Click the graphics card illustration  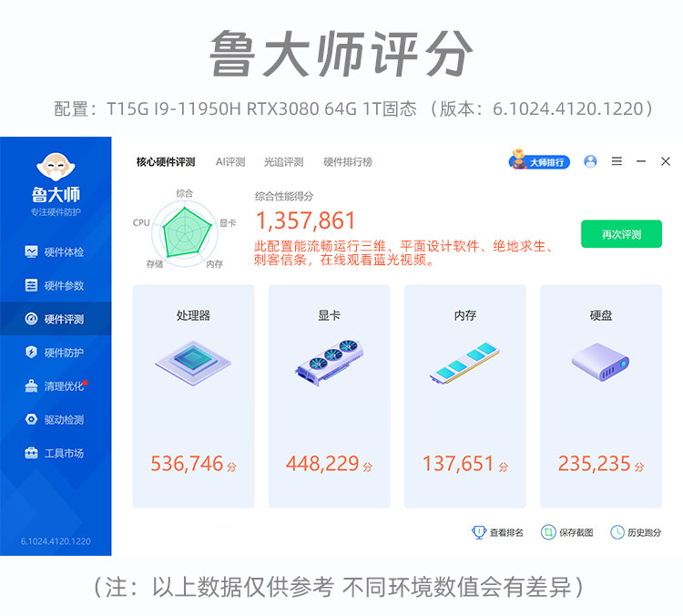pos(329,363)
